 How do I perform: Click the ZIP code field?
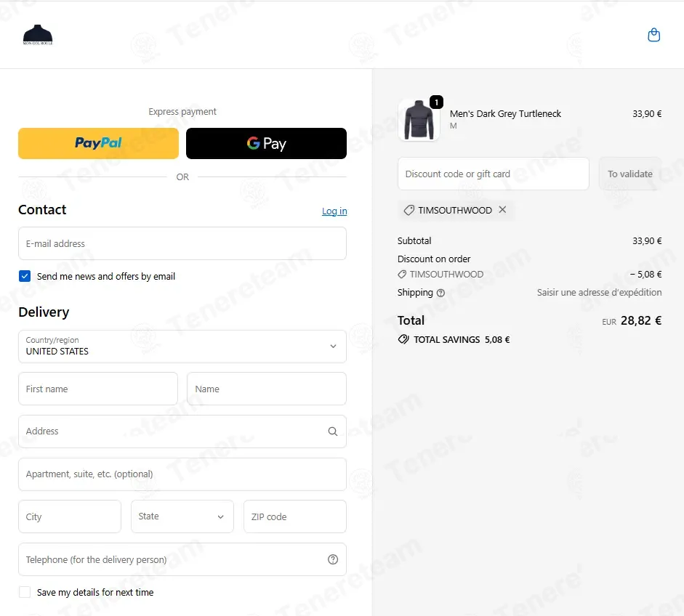point(295,516)
